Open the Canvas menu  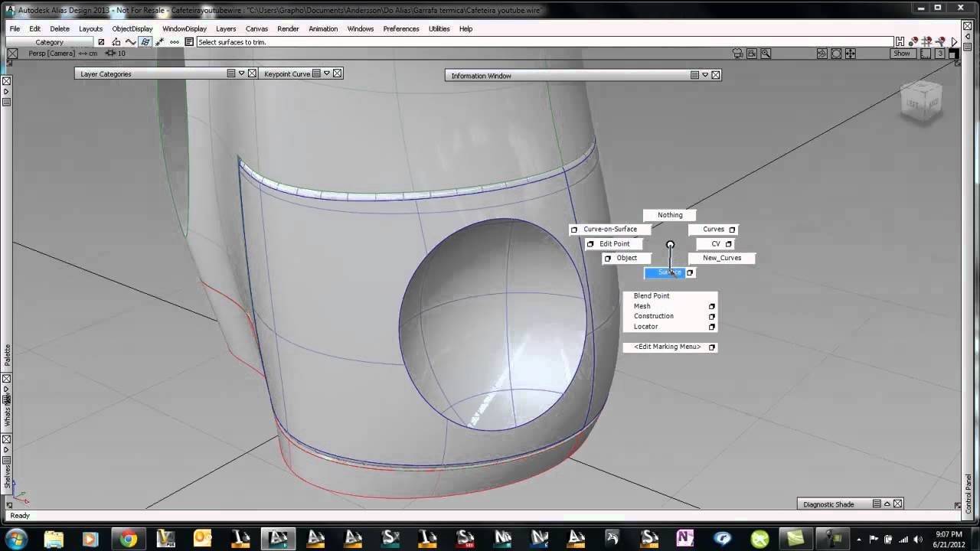tap(256, 28)
